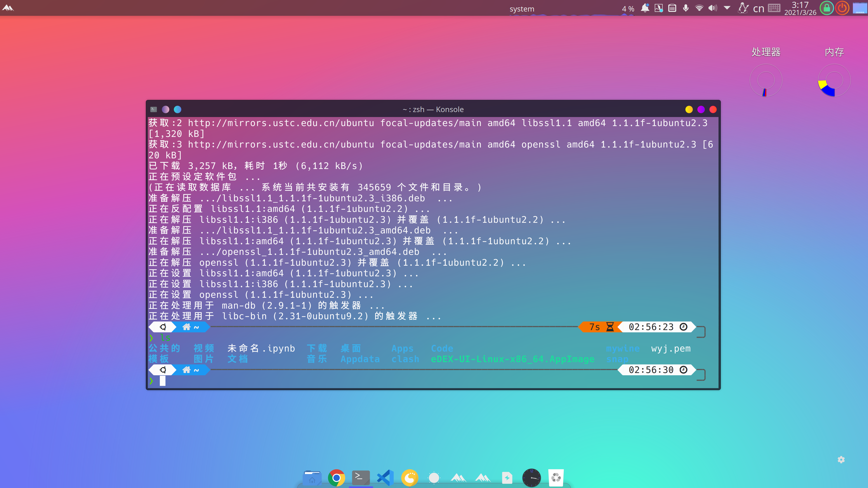Viewport: 868px width, 488px height.
Task: Open the notifications bell icon
Action: [x=645, y=8]
